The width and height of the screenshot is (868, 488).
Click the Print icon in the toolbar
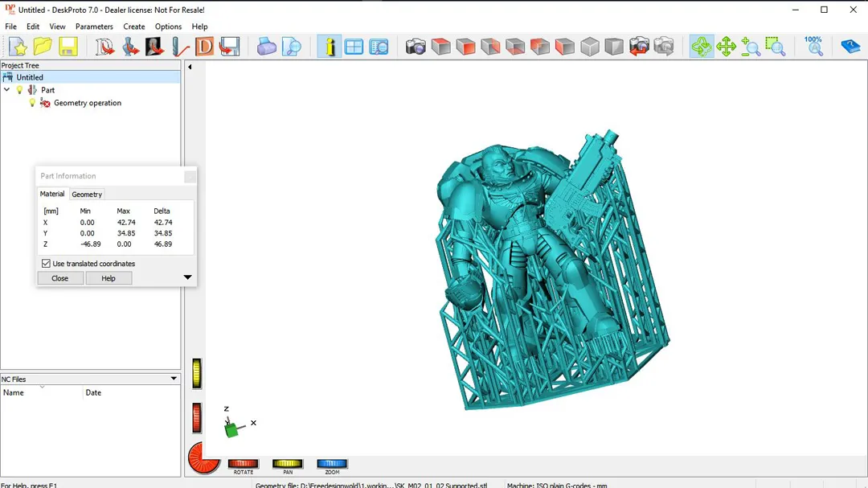pyautogui.click(x=266, y=47)
